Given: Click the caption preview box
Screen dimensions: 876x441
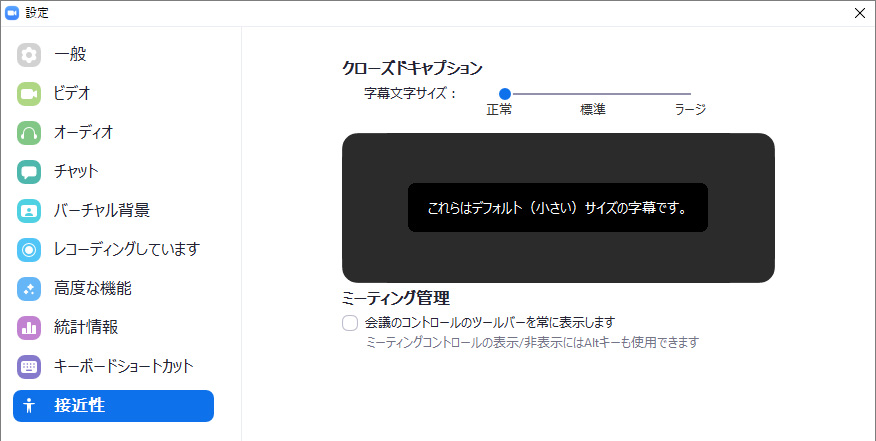Looking at the screenshot, I should pyautogui.click(x=558, y=207).
